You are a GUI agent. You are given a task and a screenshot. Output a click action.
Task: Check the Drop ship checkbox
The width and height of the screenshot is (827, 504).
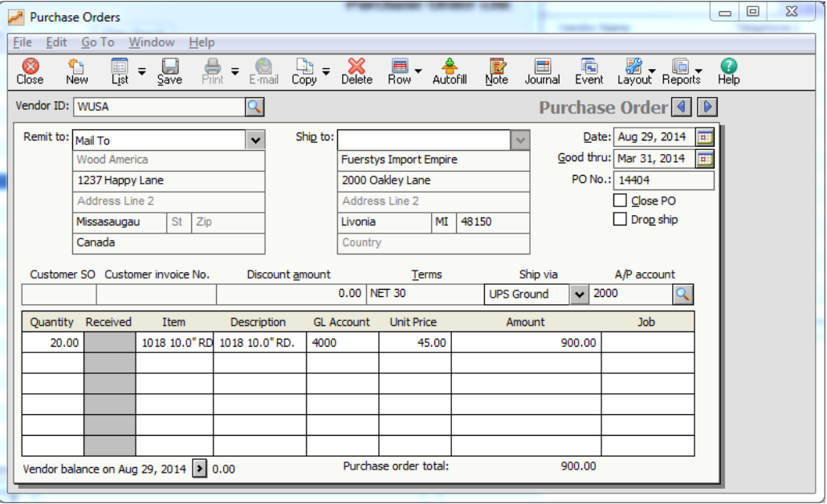[620, 219]
